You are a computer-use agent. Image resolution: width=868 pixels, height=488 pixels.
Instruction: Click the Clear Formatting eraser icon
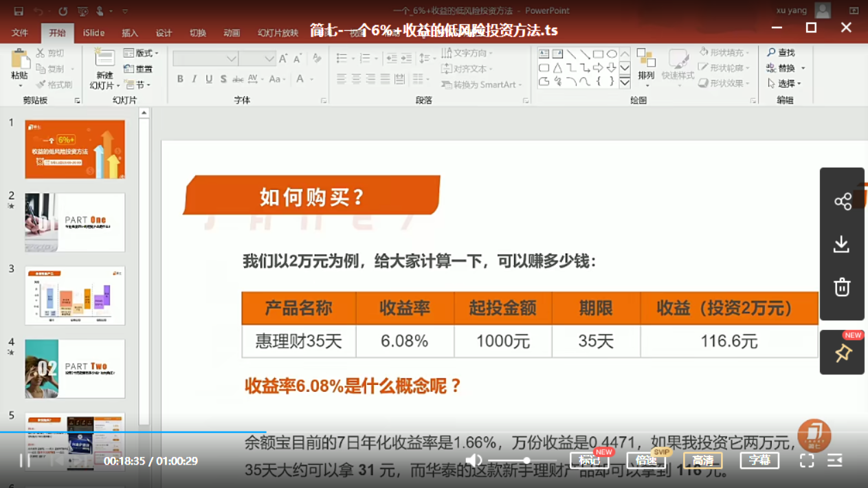pos(316,58)
